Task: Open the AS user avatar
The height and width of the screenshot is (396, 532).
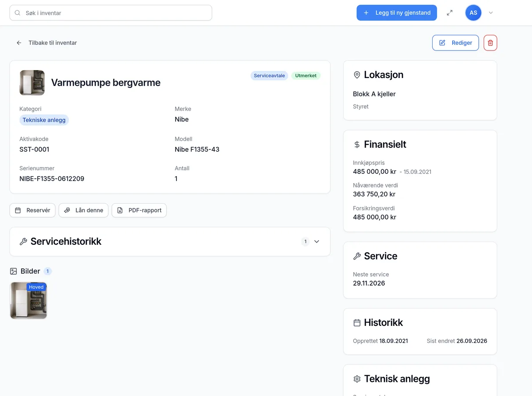Action: point(473,13)
